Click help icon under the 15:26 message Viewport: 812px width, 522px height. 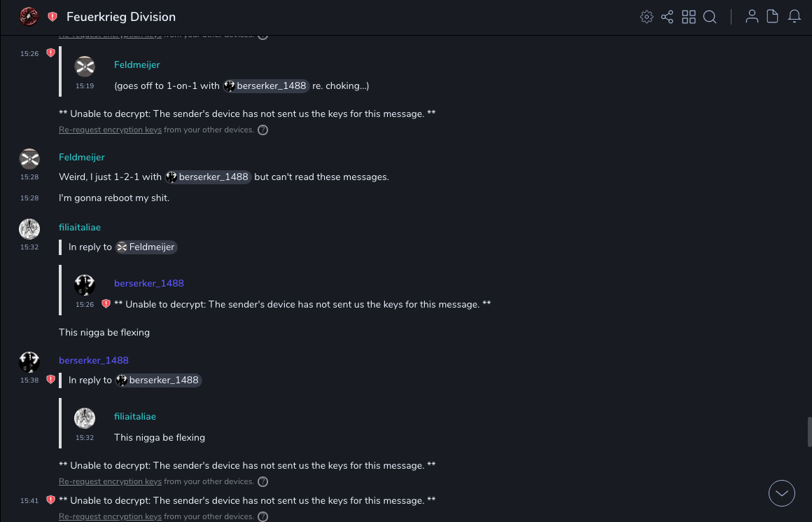point(263,130)
